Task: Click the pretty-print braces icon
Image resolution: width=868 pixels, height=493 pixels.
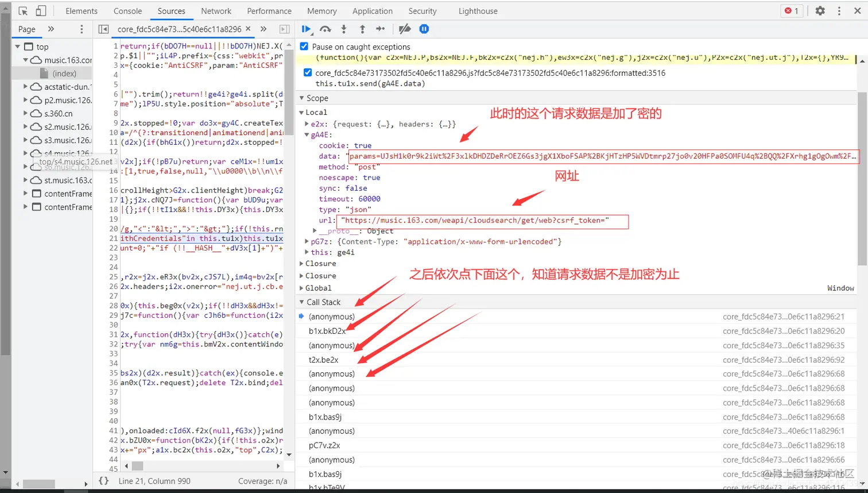Action: (104, 481)
